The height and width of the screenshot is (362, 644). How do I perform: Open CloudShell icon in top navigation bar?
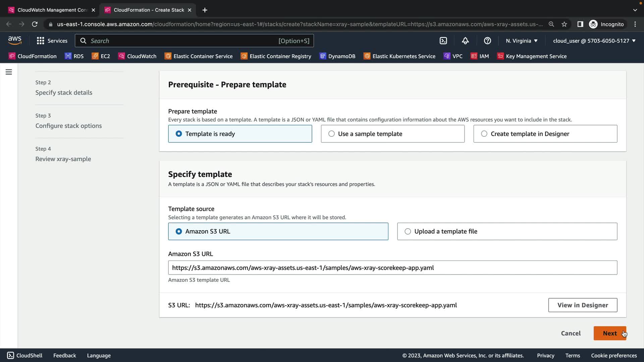[x=443, y=41]
